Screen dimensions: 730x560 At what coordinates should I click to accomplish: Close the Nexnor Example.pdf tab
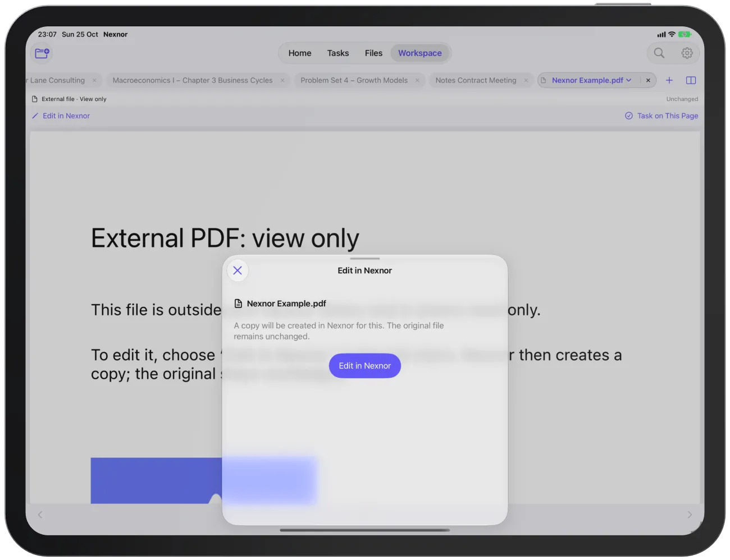point(648,80)
